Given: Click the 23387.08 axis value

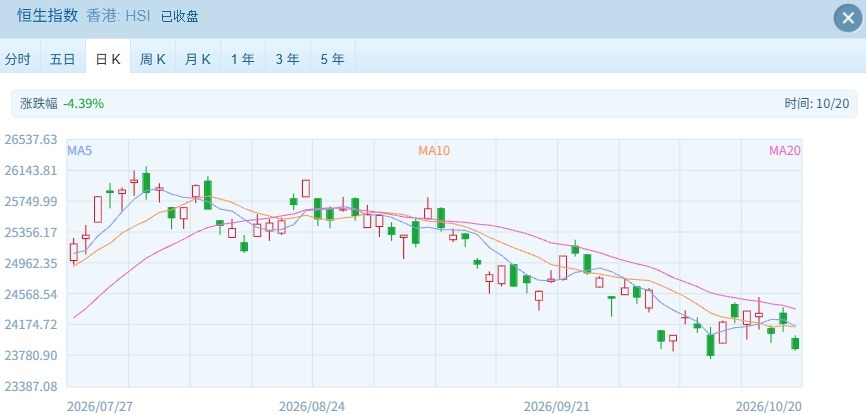Looking at the screenshot, I should (31, 386).
